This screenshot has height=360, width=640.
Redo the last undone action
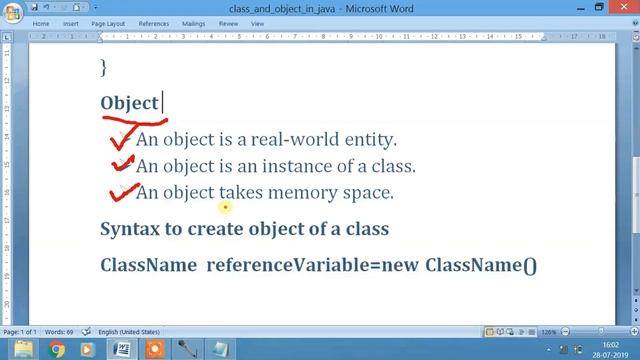coord(64,7)
